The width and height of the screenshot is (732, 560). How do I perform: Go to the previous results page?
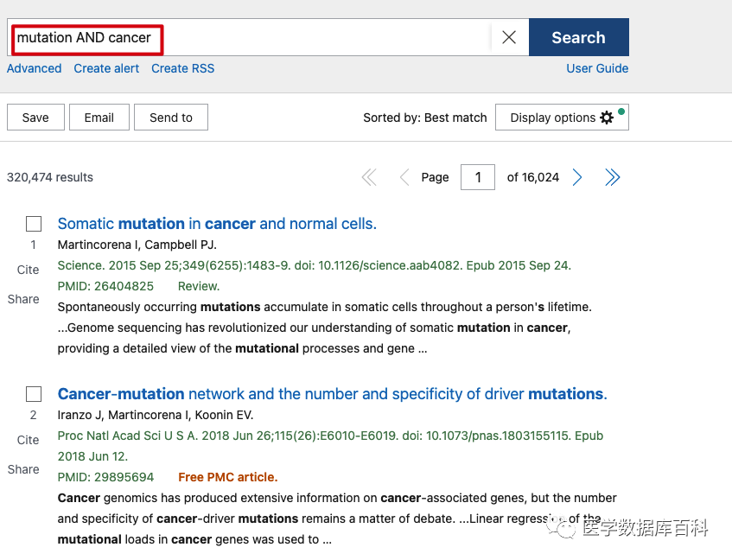[404, 177]
